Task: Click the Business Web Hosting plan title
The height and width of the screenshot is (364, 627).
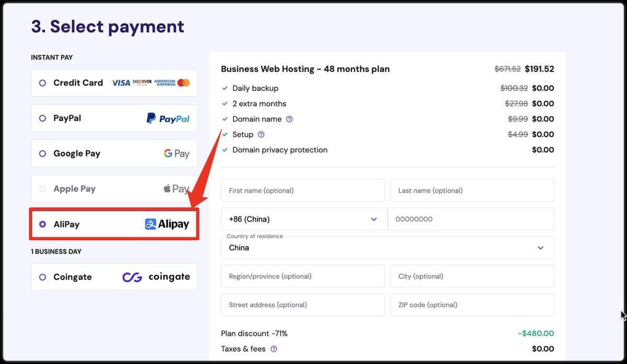Action: tap(305, 69)
